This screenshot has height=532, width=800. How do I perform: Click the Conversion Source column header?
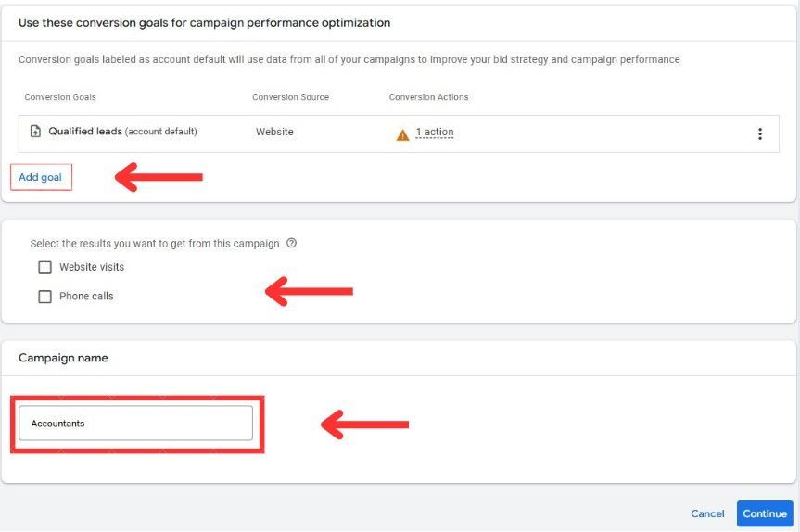(x=290, y=97)
